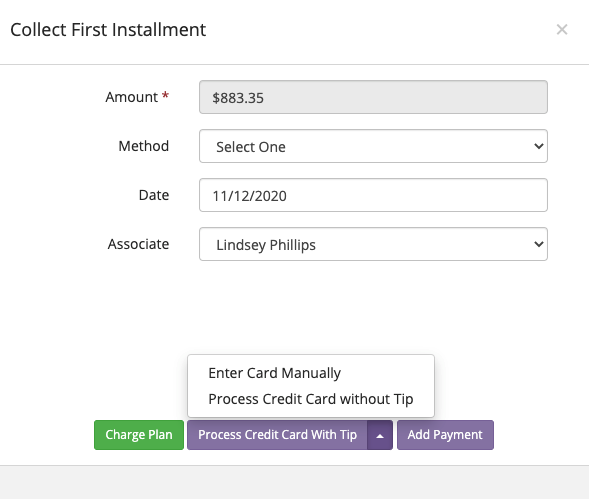Click the gray footer bar below buttons
The height and width of the screenshot is (499, 589).
point(294,482)
